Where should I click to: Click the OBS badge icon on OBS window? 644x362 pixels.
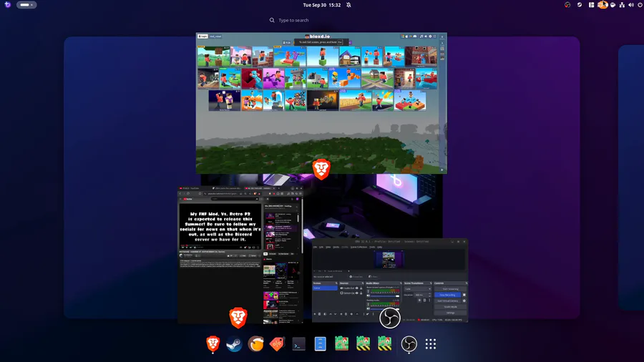(x=390, y=318)
